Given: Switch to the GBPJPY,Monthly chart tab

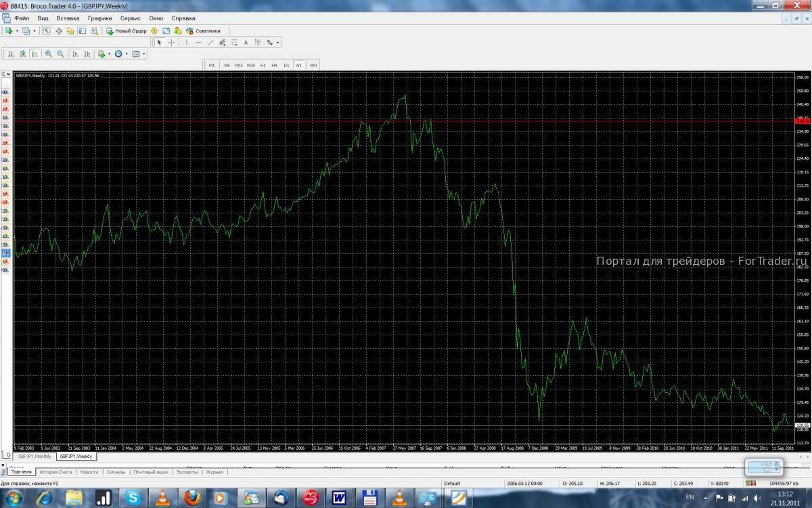Looking at the screenshot, I should coord(35,457).
